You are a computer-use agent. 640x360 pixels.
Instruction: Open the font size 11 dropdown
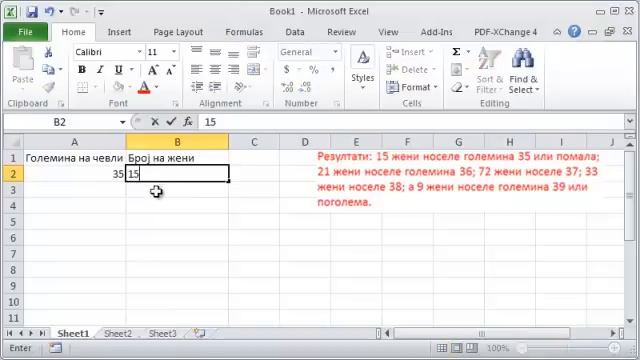pyautogui.click(x=174, y=52)
